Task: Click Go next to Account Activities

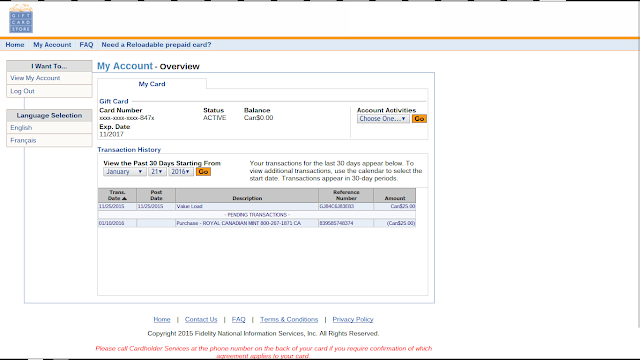Action: pyautogui.click(x=419, y=119)
